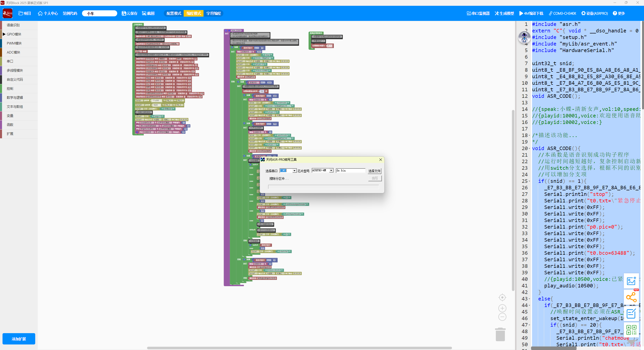Viewport: 644px width, 350px height.
Task: Click the QR code icon at right
Action: click(631, 330)
